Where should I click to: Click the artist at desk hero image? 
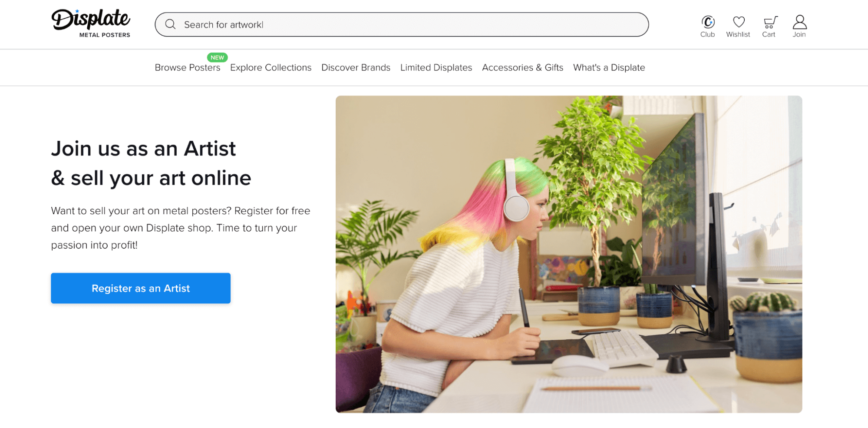coord(569,254)
